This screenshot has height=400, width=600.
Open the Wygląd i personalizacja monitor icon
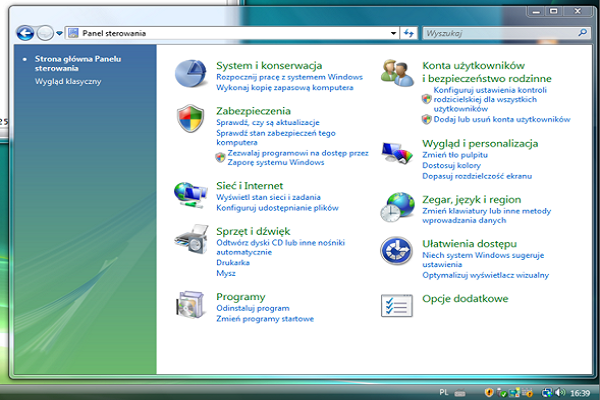pyautogui.click(x=397, y=153)
